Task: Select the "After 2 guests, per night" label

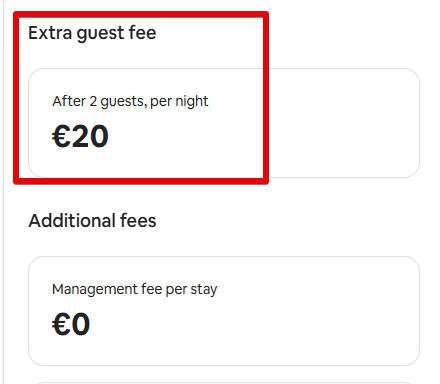Action: pyautogui.click(x=130, y=101)
